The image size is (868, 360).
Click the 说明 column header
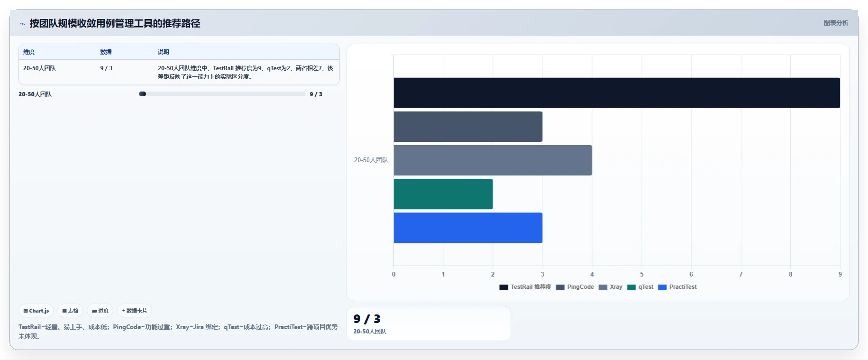164,52
